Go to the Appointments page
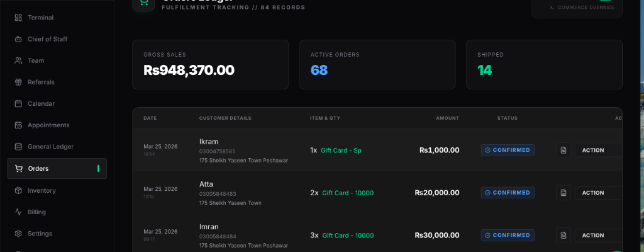 coord(48,125)
